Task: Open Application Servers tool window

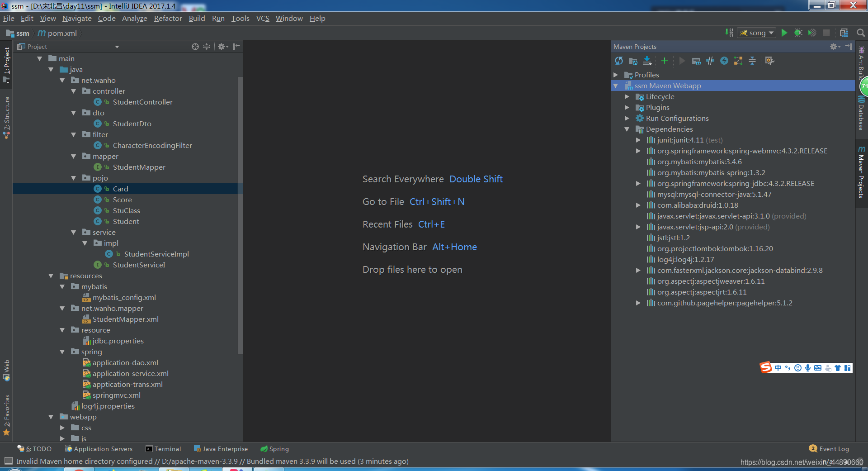Action: (99, 449)
